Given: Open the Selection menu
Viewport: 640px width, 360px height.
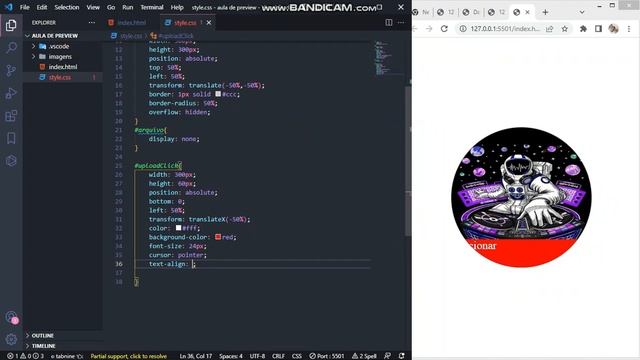Looking at the screenshot, I should pyautogui.click(x=67, y=7).
